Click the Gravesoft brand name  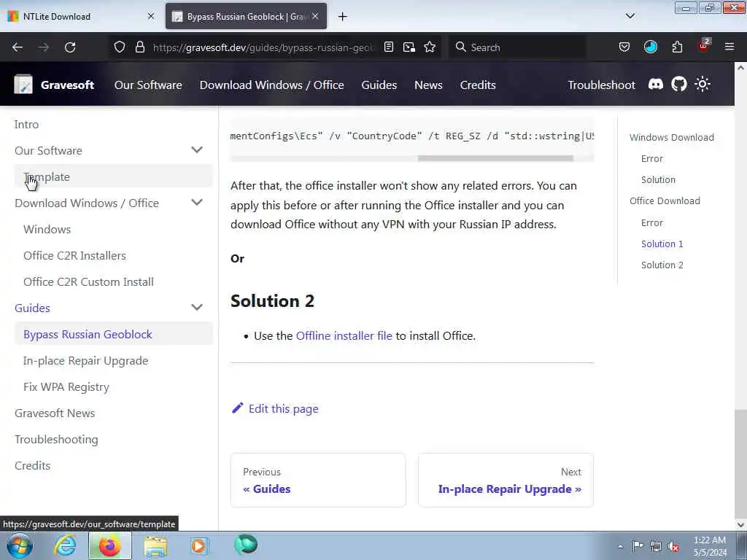click(x=67, y=85)
